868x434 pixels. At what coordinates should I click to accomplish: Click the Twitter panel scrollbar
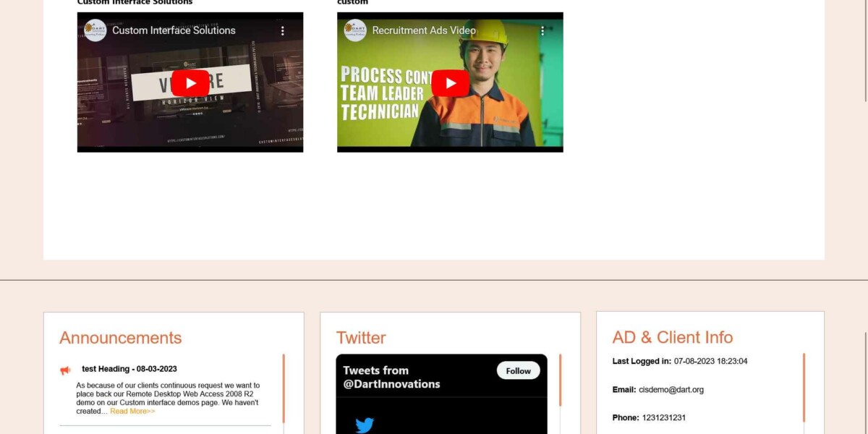pos(560,380)
